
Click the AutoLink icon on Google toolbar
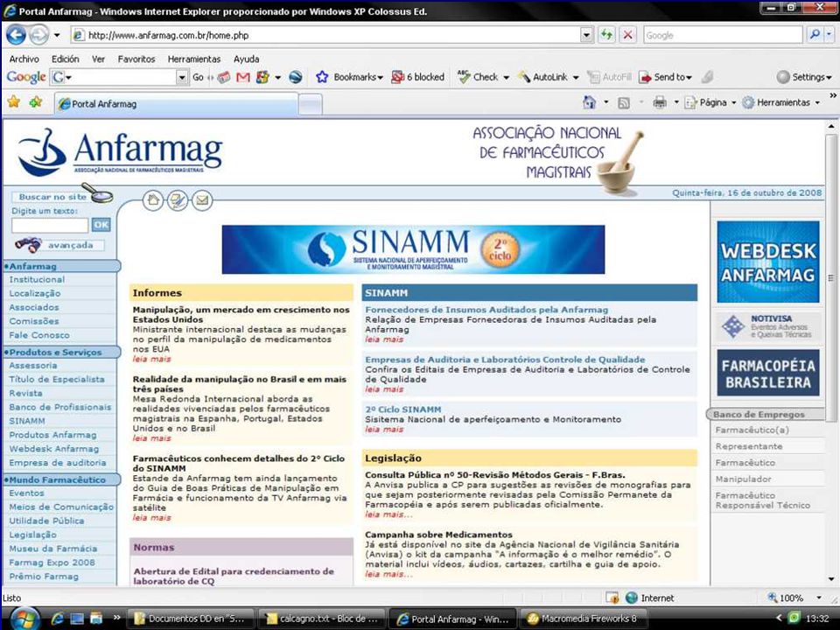click(524, 77)
